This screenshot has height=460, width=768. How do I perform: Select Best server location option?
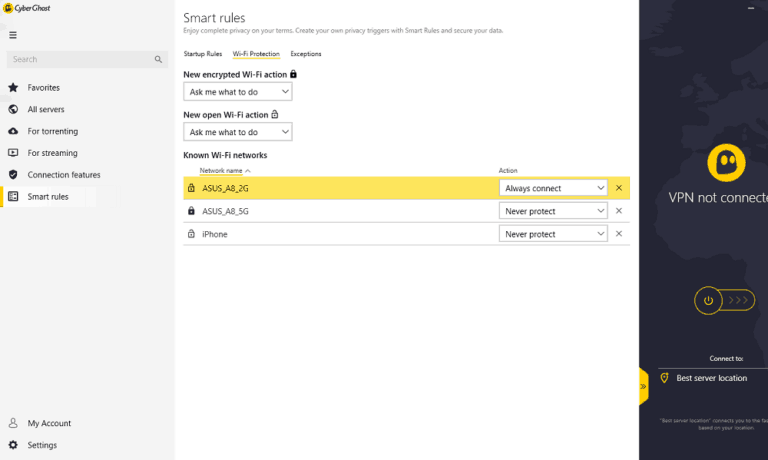point(711,378)
